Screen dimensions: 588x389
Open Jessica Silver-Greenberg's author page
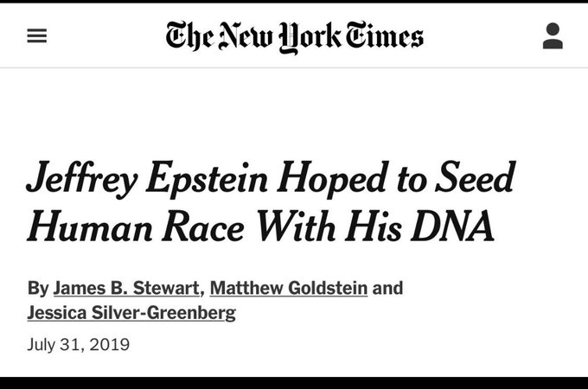tap(131, 313)
